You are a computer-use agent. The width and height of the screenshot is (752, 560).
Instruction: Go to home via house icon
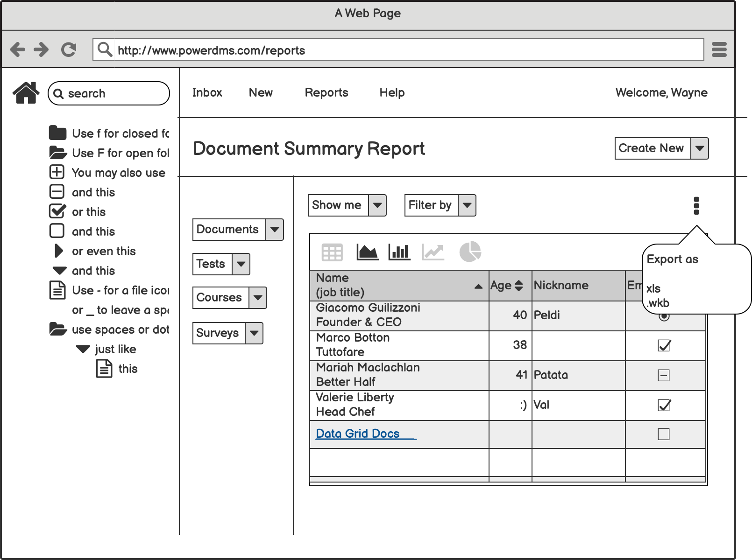click(26, 92)
